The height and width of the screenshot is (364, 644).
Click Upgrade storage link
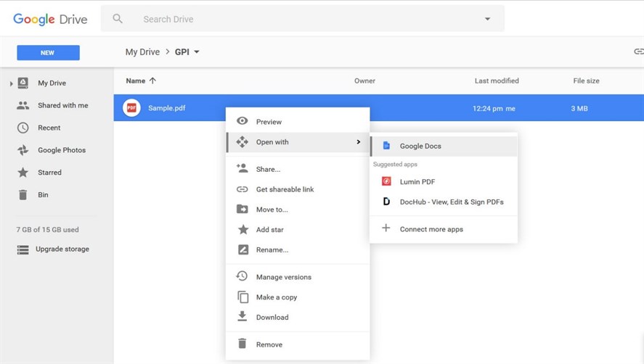click(62, 249)
